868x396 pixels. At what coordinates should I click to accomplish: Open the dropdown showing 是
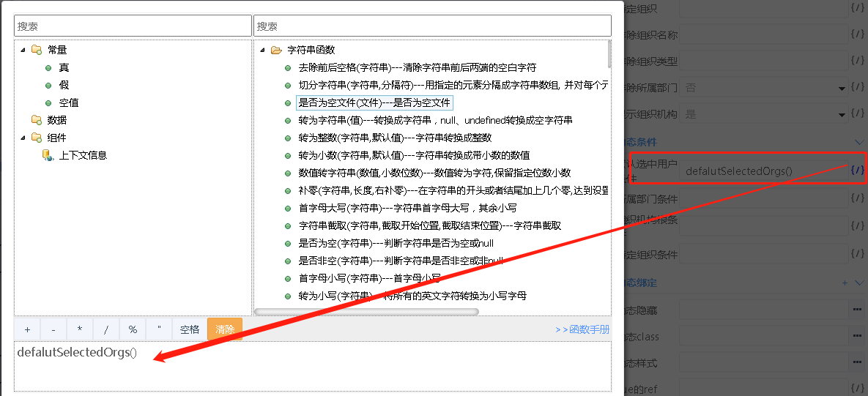coord(842,114)
